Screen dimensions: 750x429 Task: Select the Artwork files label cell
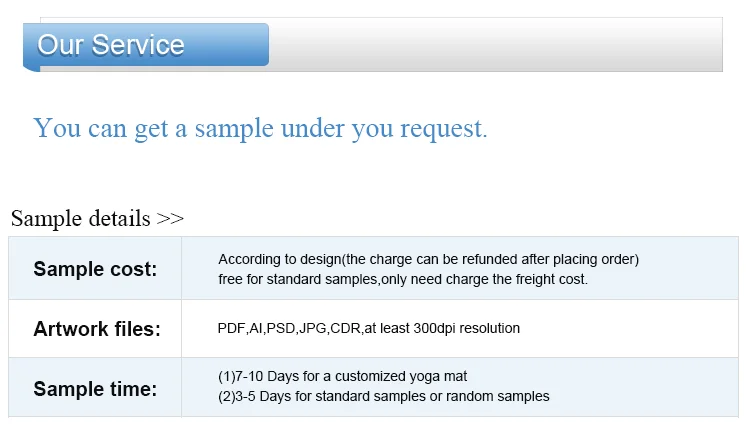(95, 329)
